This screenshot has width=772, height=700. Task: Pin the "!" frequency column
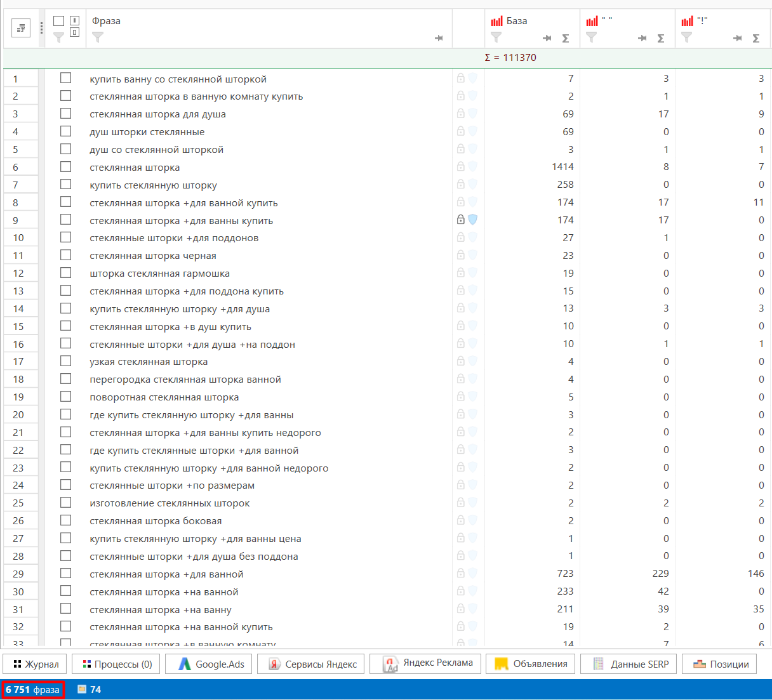click(x=737, y=39)
